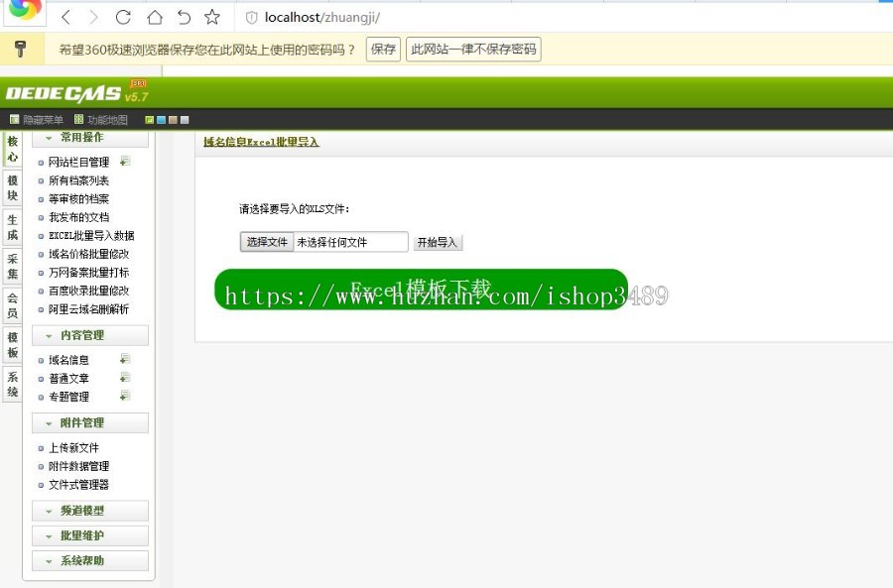893x588 pixels.
Task: Switch to the 模块 side tab
Action: point(12,187)
